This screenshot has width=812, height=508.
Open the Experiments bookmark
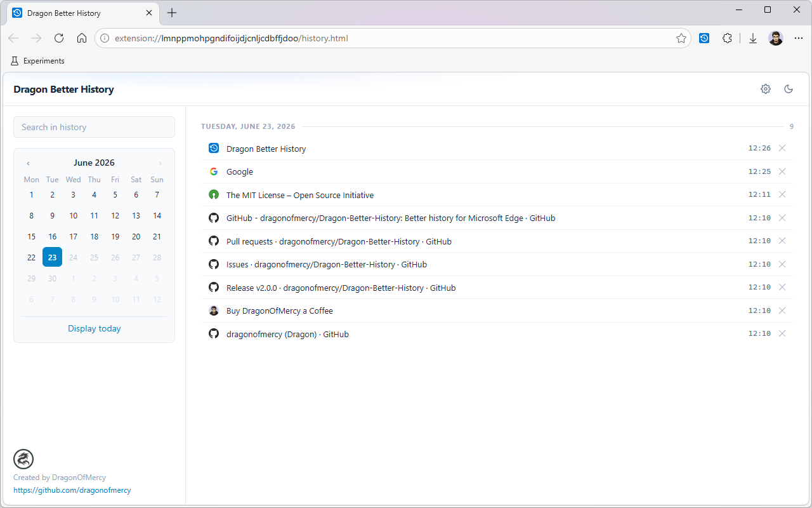(38, 61)
